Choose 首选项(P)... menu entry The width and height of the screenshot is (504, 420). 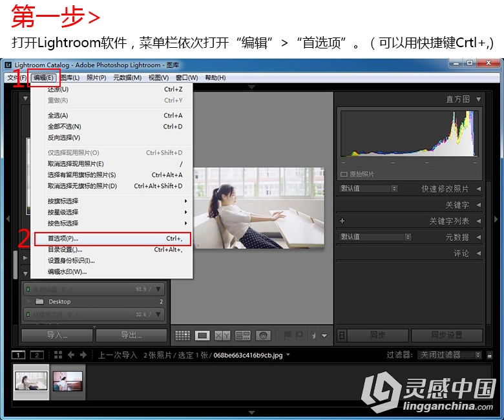click(x=112, y=238)
